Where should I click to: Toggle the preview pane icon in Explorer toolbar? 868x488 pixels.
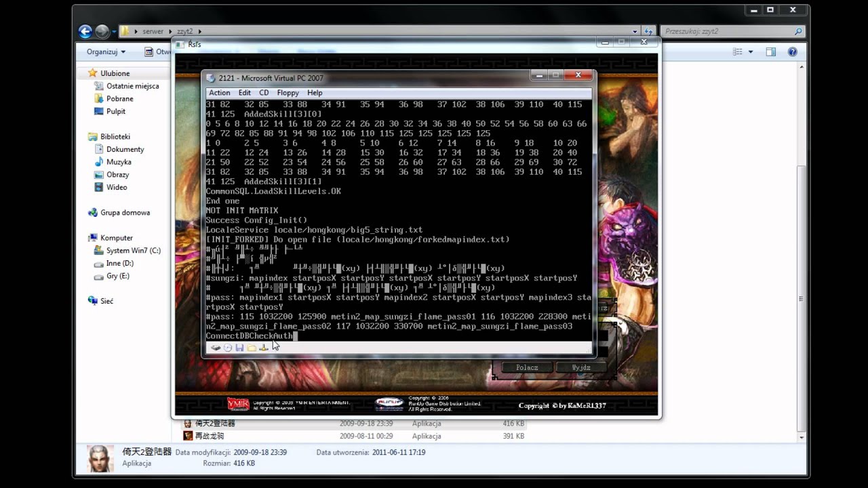[771, 52]
